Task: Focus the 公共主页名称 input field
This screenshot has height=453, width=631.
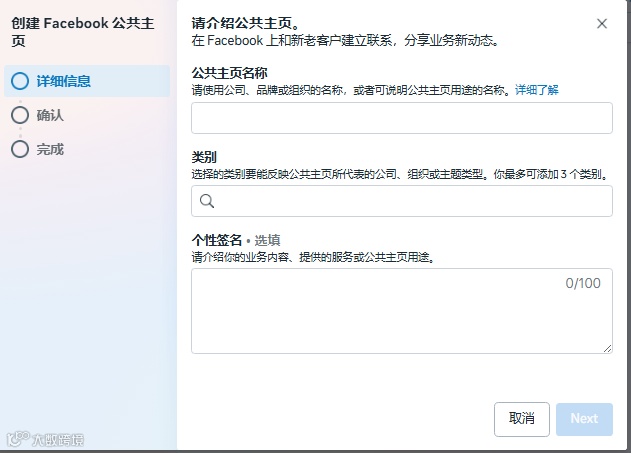Action: point(402,118)
